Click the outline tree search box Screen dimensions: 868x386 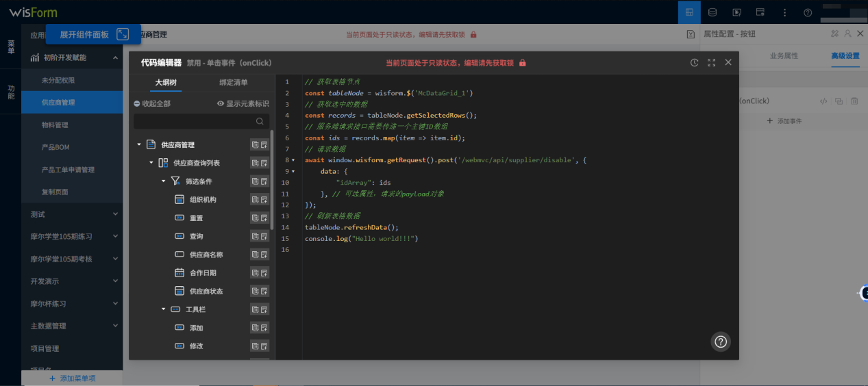[195, 121]
